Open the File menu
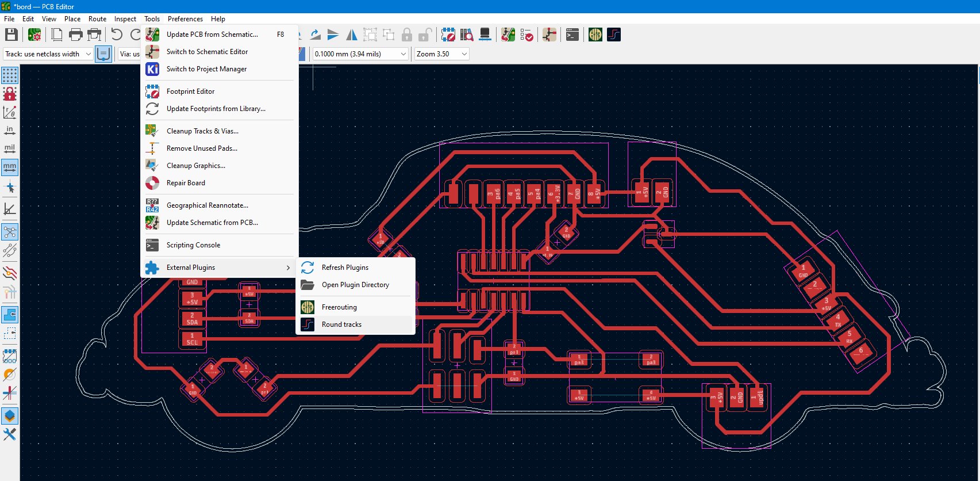Image resolution: width=980 pixels, height=481 pixels. (9, 19)
